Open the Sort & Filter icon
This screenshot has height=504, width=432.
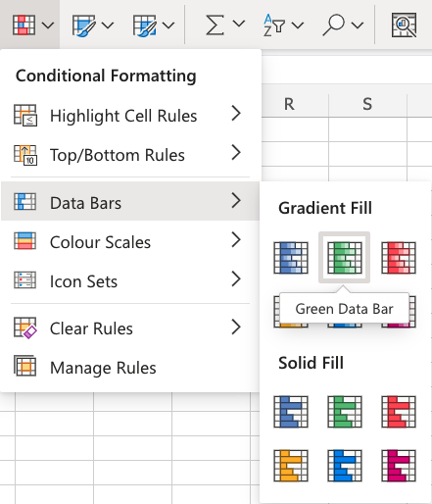coord(274,25)
